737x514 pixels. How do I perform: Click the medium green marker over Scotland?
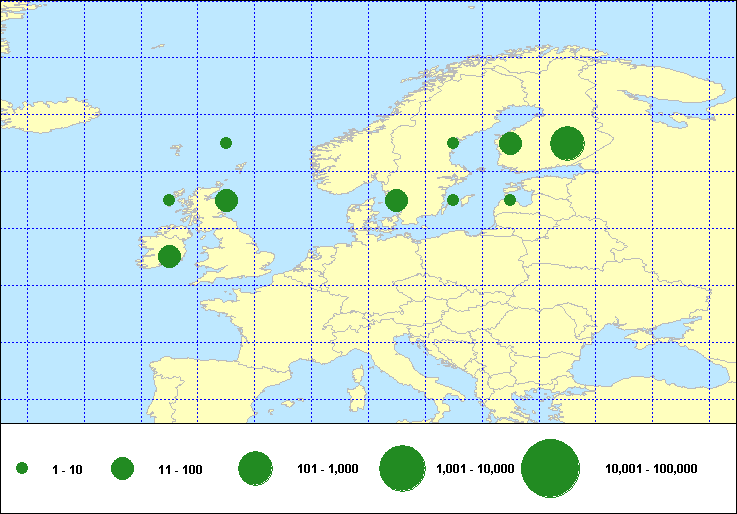[226, 201]
